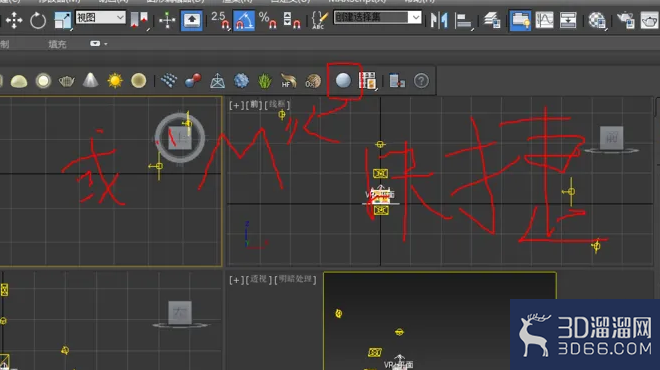The width and height of the screenshot is (660, 370).
Task: Click the Align tool icon
Action: pyautogui.click(x=463, y=20)
